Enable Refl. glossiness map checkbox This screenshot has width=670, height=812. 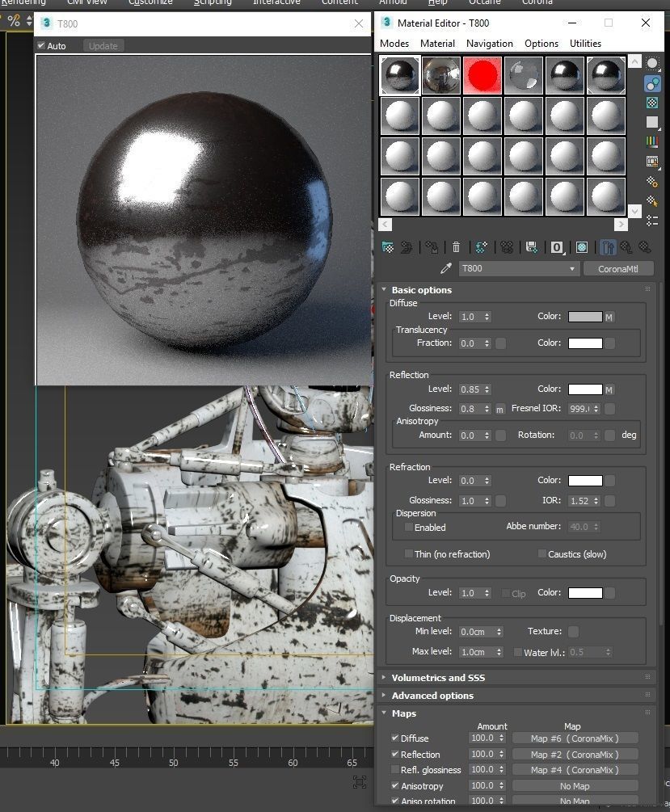(395, 769)
